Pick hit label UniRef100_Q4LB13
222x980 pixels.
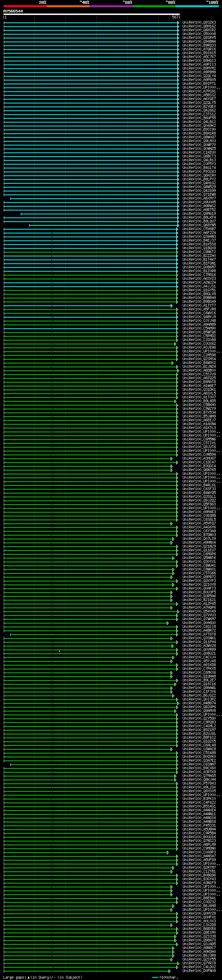point(199,160)
